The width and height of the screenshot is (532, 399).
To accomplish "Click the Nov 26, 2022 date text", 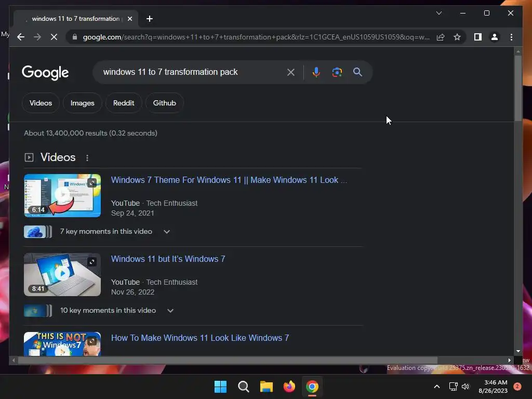I will coord(132,292).
